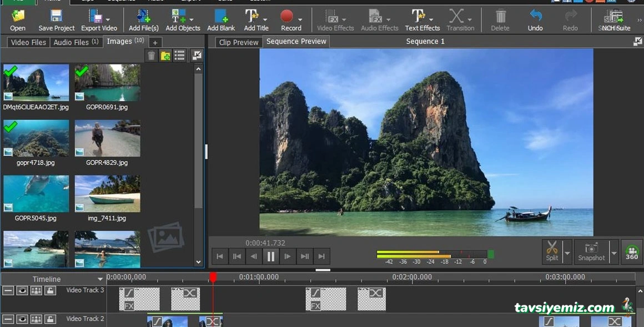Click the red playhead marker on the timeline
The height and width of the screenshot is (327, 644).
tap(213, 276)
